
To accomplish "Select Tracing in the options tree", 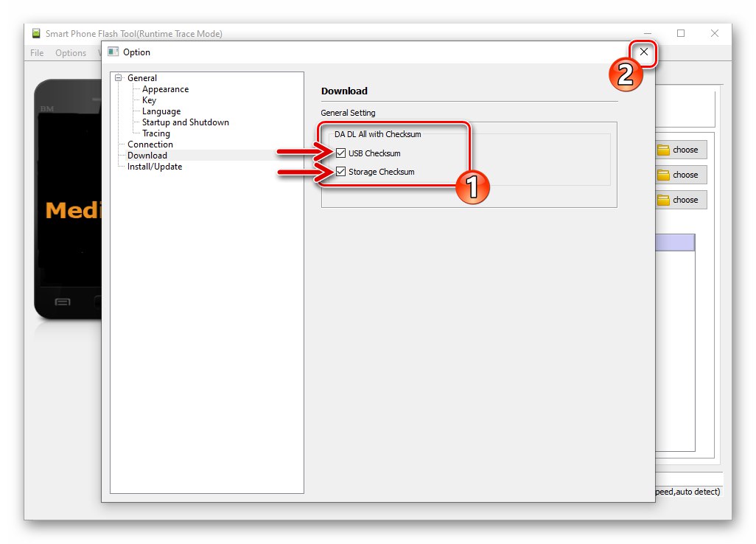I will 155,133.
